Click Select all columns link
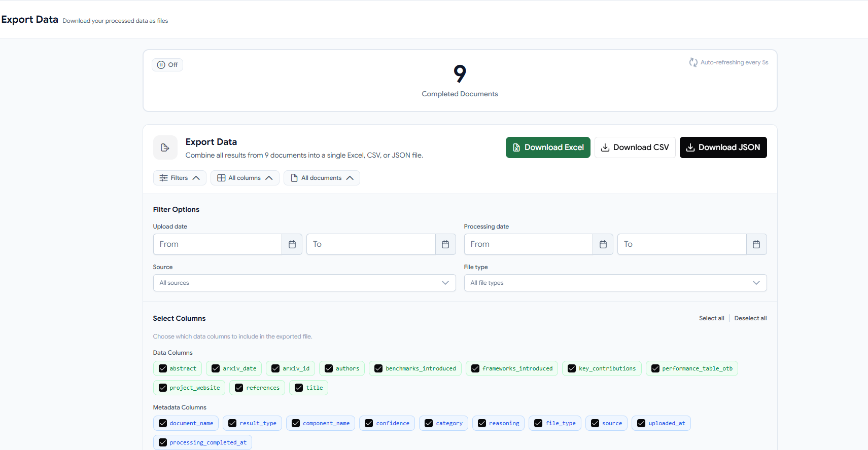 tap(712, 318)
